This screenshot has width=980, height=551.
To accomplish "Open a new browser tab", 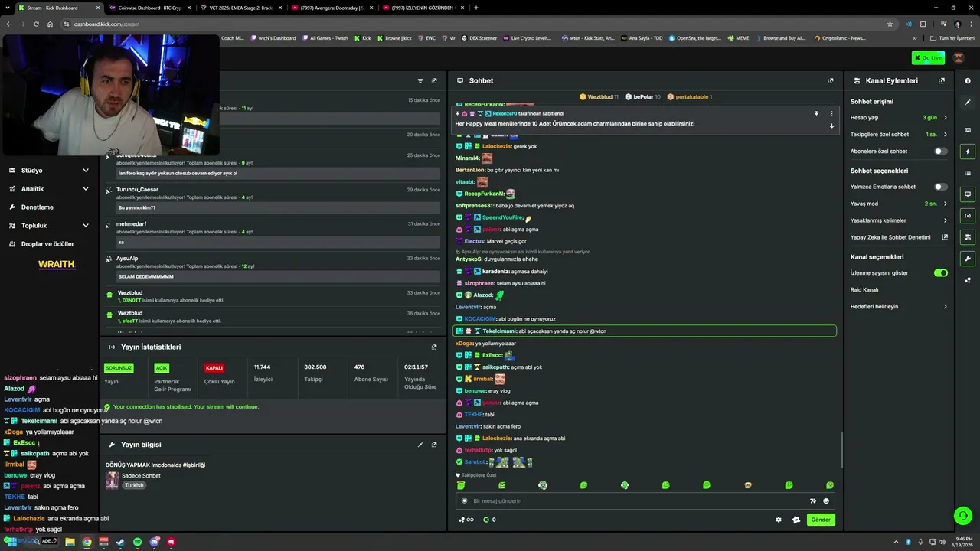I will 476,8.
